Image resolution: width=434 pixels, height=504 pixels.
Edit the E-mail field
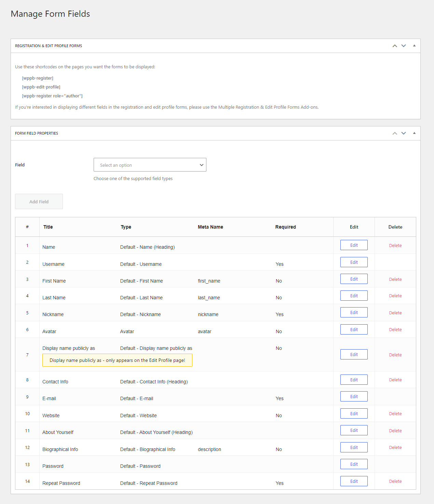pyautogui.click(x=354, y=397)
